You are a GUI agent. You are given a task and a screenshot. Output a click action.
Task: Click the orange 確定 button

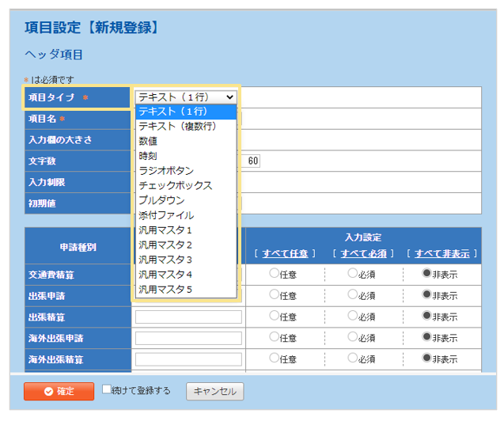[59, 391]
